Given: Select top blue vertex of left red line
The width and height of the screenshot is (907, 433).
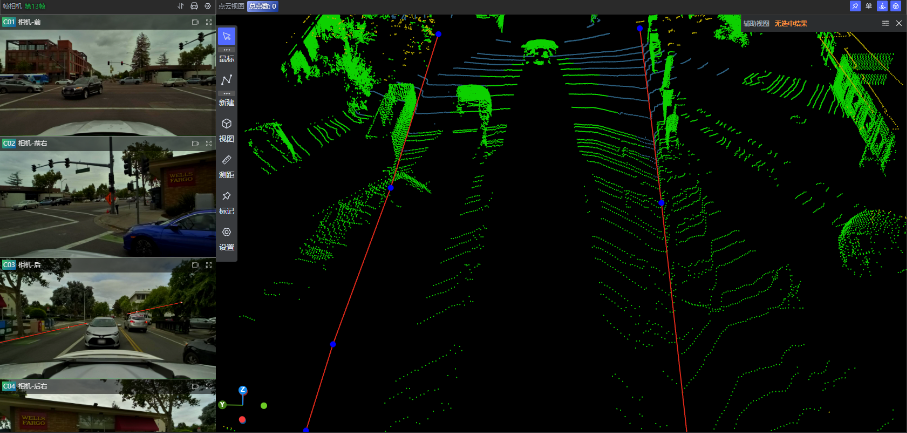Looking at the screenshot, I should point(438,34).
